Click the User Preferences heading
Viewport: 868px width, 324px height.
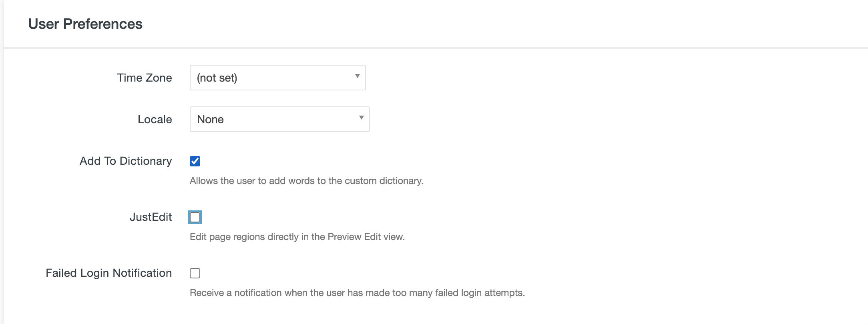[85, 24]
